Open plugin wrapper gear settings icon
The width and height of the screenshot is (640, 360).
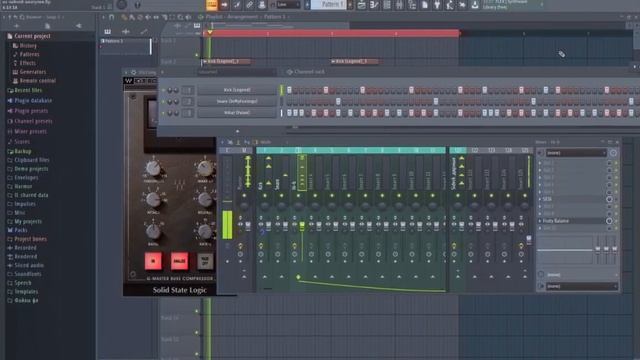coord(133,72)
